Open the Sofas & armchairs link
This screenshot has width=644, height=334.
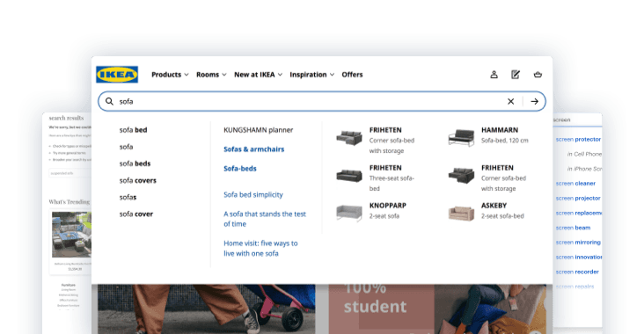[x=254, y=149]
